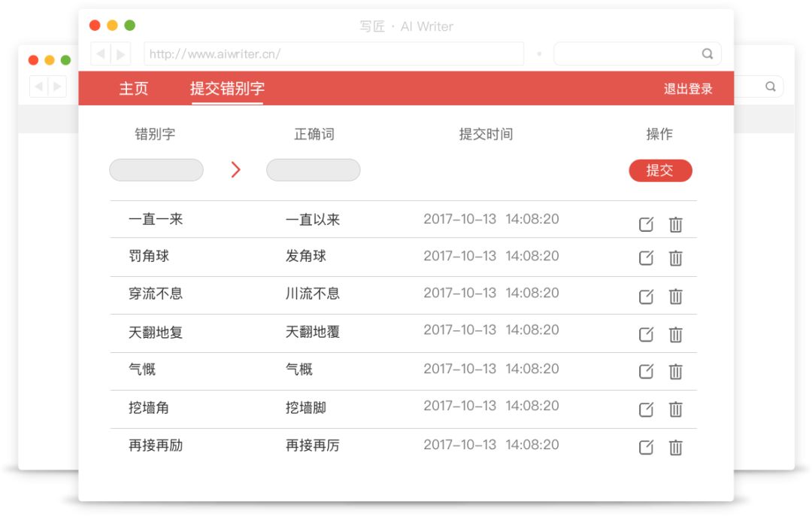Select the wrong word 穿流不息
Screen dimensions: 812x517
[156, 294]
